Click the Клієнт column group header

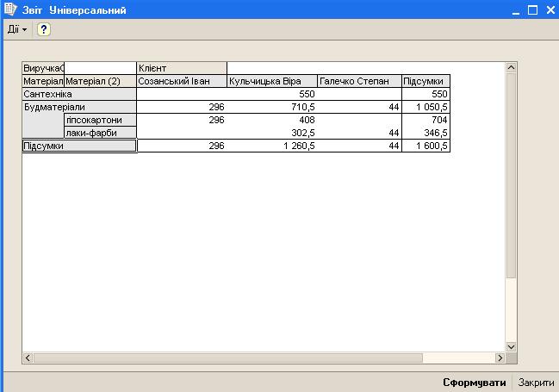182,68
